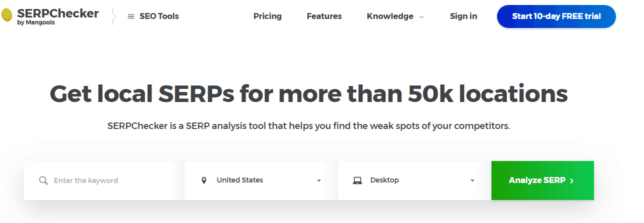Screen dimensions: 644x223
Task: Click the desktop laptop icon
Action: click(x=357, y=180)
